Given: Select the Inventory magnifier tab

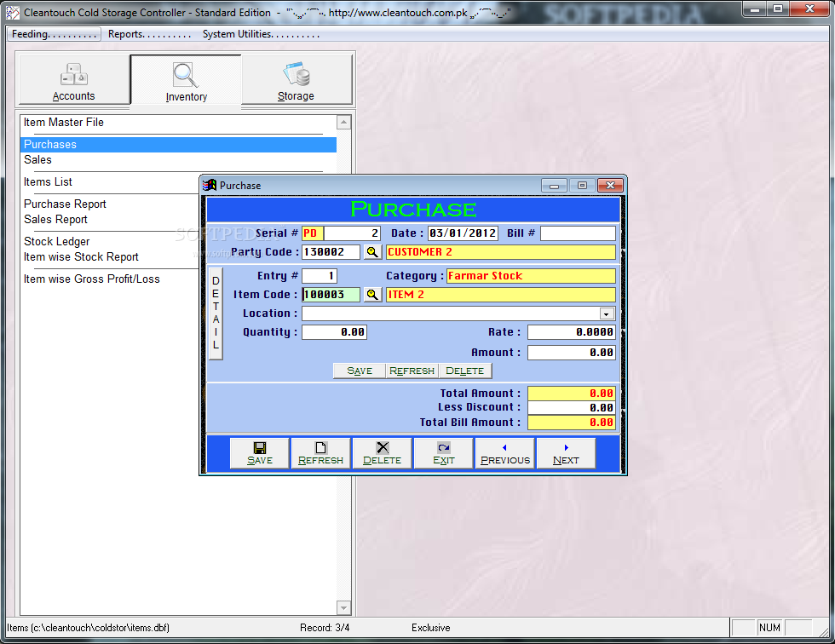Looking at the screenshot, I should (x=186, y=80).
